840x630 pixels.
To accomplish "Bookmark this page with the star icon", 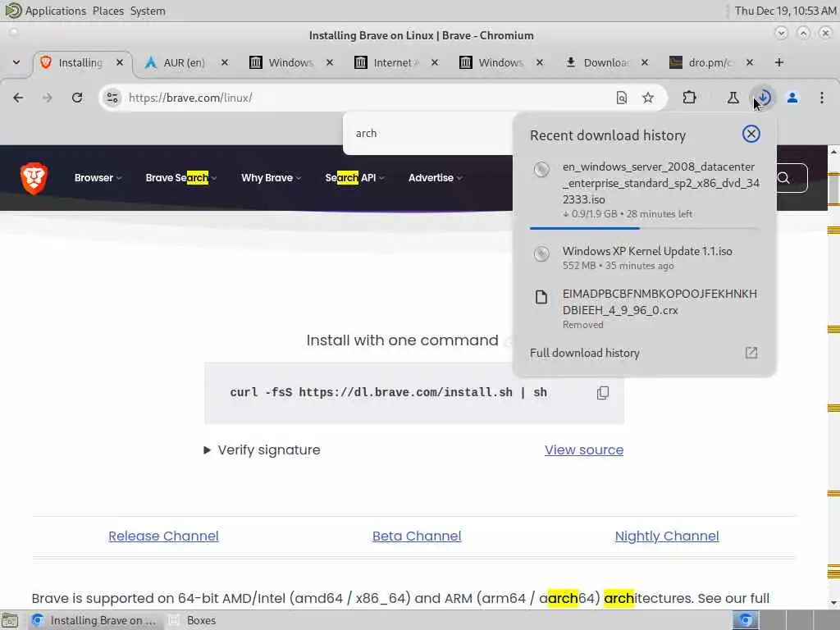I will pos(648,98).
